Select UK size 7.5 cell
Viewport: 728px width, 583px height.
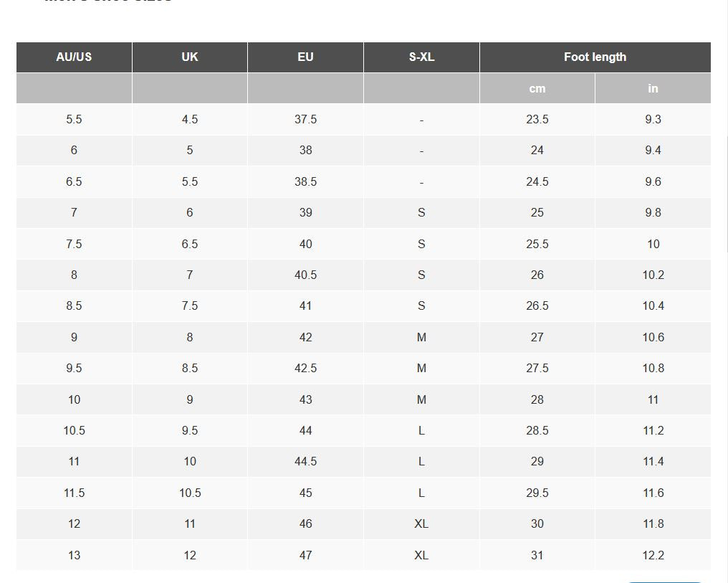189,305
